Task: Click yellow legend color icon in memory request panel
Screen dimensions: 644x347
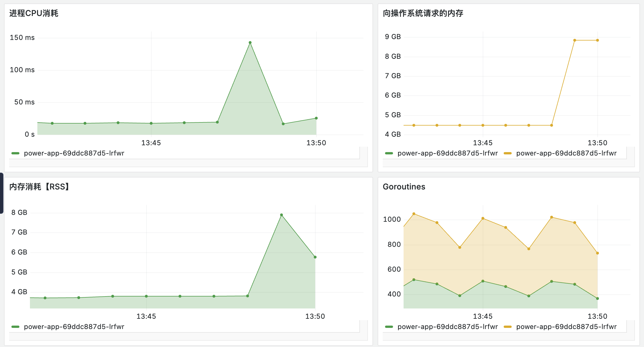Action: (x=508, y=153)
